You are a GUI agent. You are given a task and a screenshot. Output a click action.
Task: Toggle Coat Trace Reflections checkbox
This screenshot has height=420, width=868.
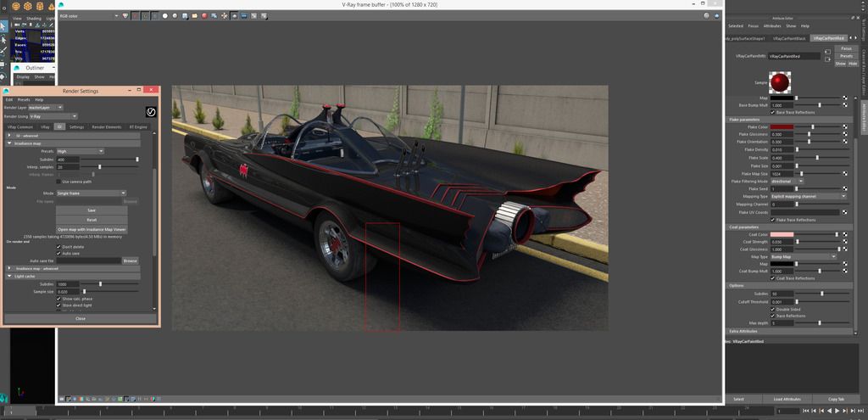[x=773, y=278]
